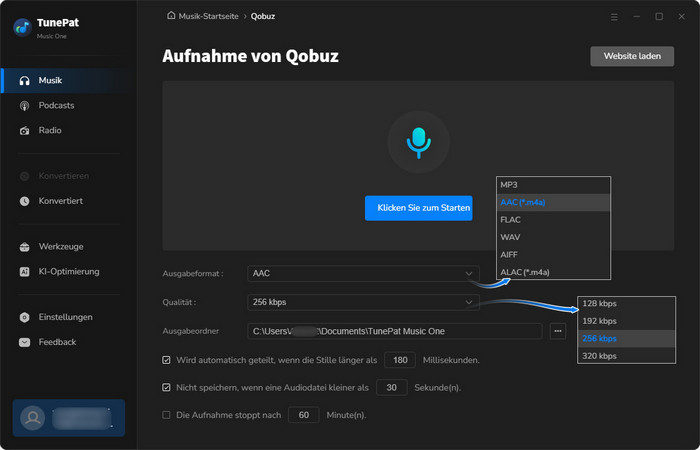Browse output folder with the three-dots button
Image resolution: width=700 pixels, height=450 pixels.
coord(558,331)
